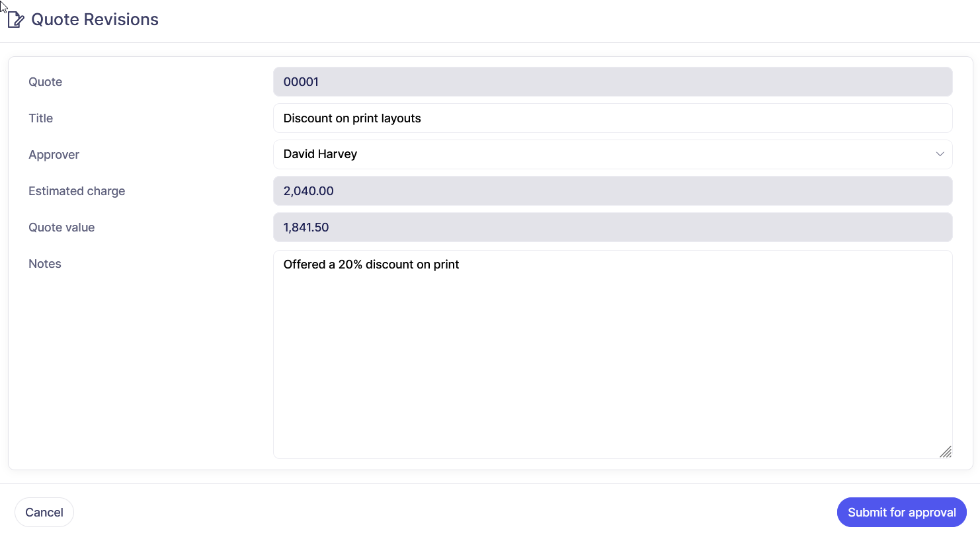Click the Estimated charge label
Screen dimensions: 980x541
pyautogui.click(x=77, y=191)
